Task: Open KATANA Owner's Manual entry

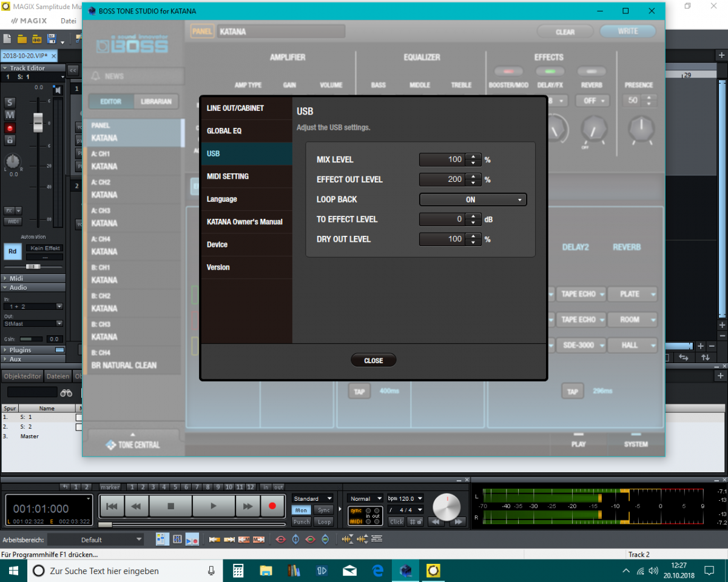Action: [246, 222]
